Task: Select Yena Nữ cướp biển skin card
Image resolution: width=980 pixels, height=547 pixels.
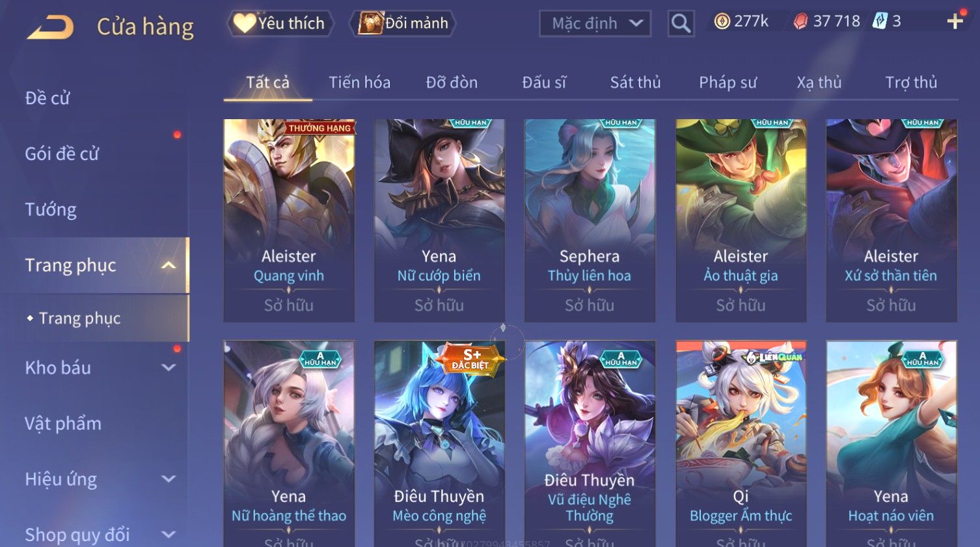Action: click(439, 220)
